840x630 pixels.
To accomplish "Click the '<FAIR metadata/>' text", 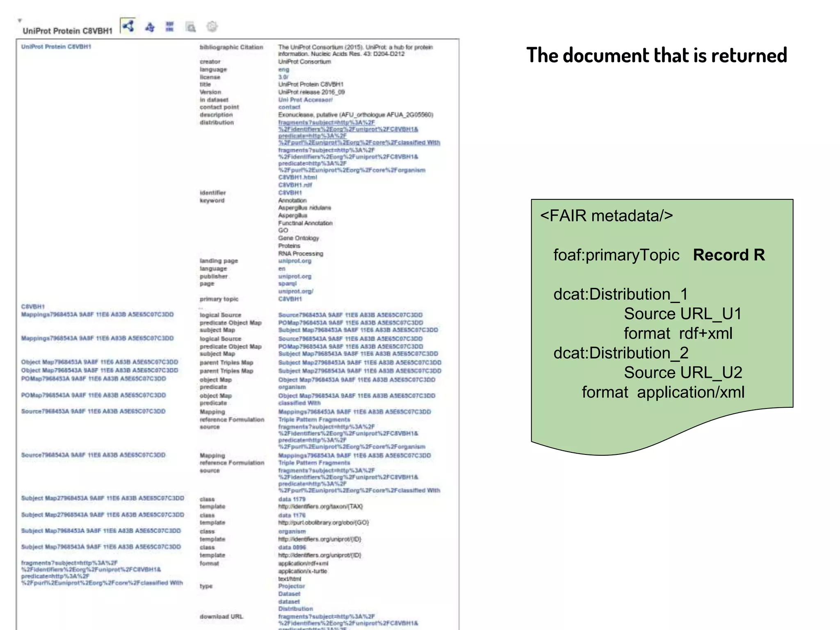I will pyautogui.click(x=607, y=216).
